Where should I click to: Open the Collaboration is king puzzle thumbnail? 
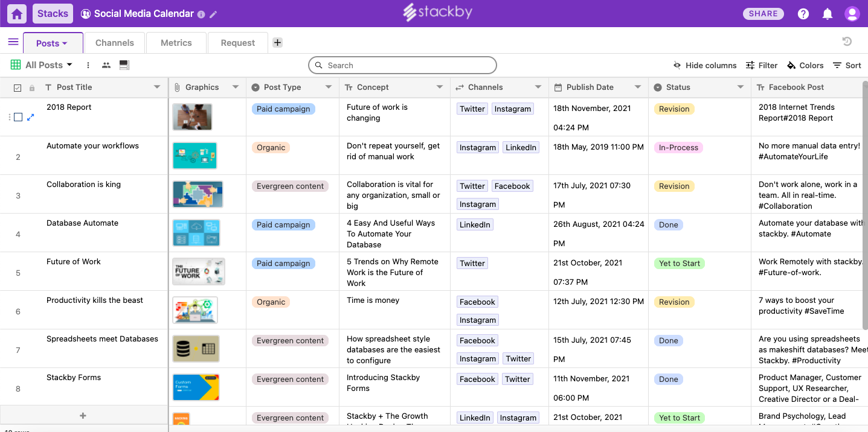coord(198,194)
